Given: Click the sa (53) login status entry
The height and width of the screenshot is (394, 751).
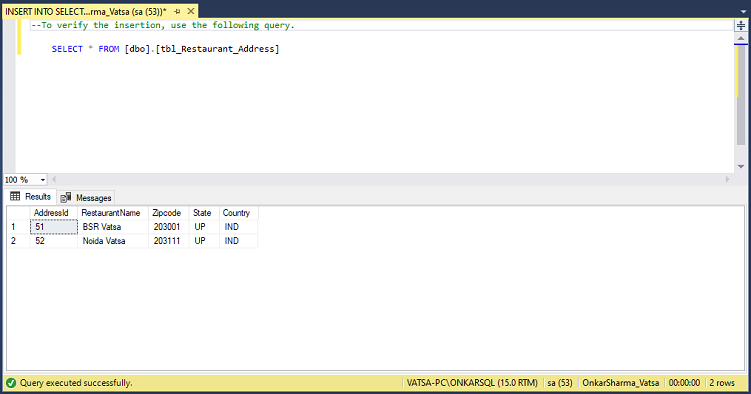Looking at the screenshot, I should click(x=559, y=383).
